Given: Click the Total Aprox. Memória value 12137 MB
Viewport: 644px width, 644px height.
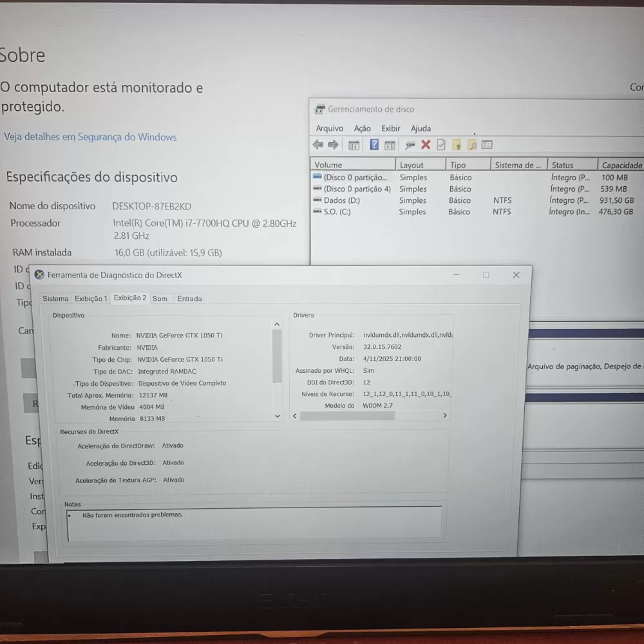Looking at the screenshot, I should (x=153, y=395).
